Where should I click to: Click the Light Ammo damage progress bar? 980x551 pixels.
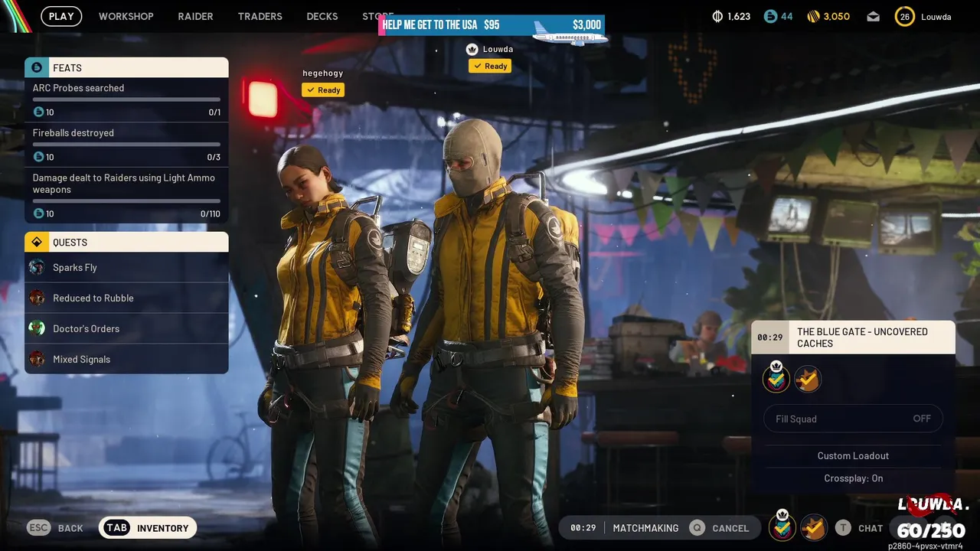point(126,201)
